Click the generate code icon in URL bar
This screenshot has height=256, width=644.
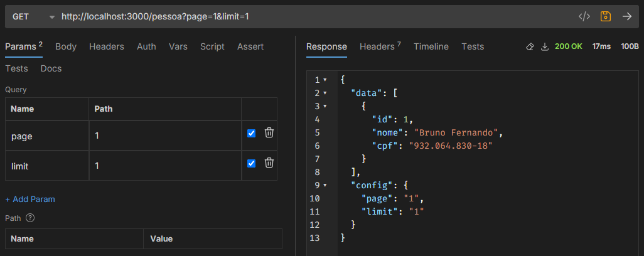tap(584, 16)
